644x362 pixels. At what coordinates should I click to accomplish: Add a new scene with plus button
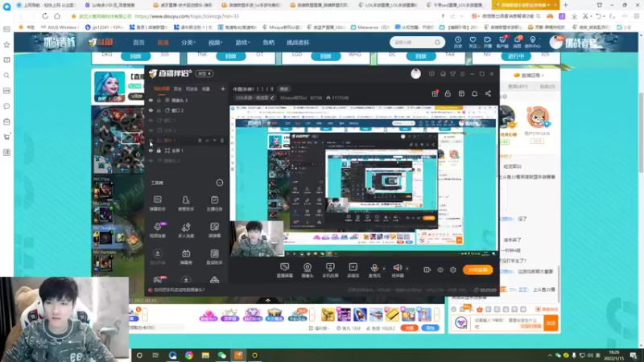(x=223, y=88)
